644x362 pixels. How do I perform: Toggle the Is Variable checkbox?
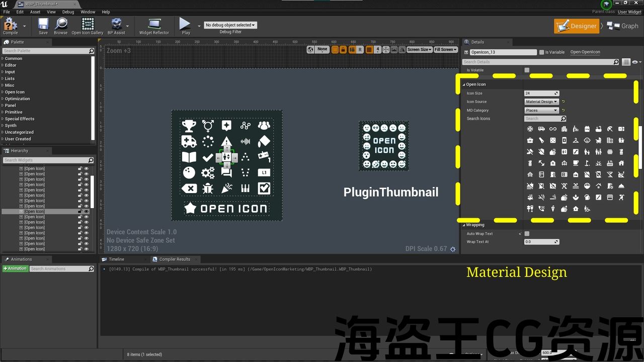[x=541, y=52]
